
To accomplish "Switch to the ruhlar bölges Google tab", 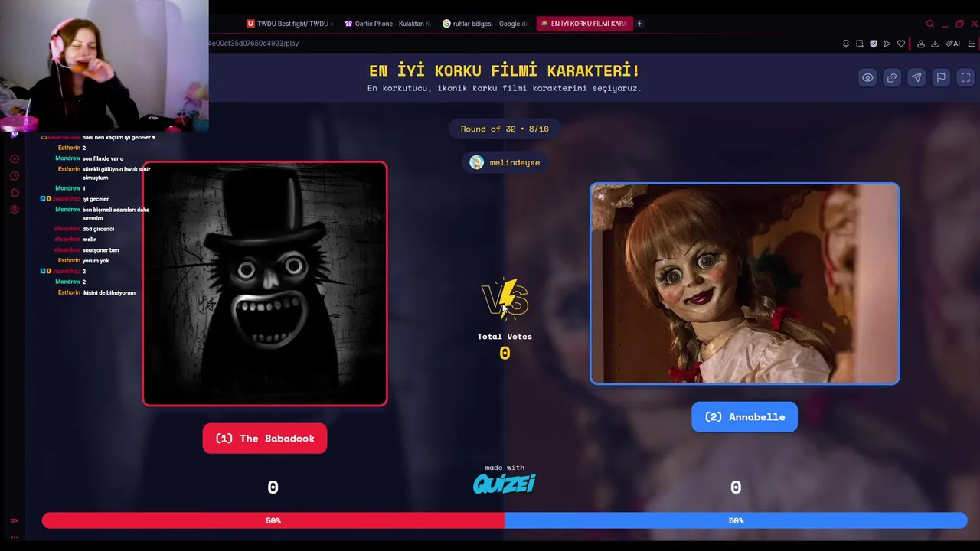I will [486, 24].
